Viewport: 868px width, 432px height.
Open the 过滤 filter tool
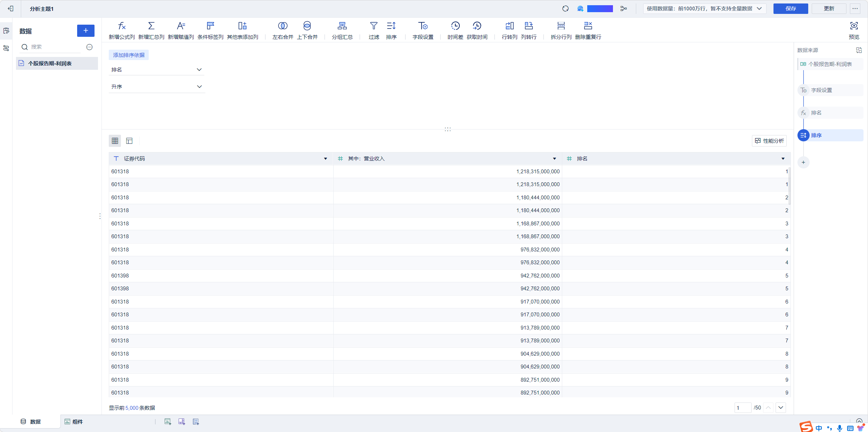(x=374, y=26)
